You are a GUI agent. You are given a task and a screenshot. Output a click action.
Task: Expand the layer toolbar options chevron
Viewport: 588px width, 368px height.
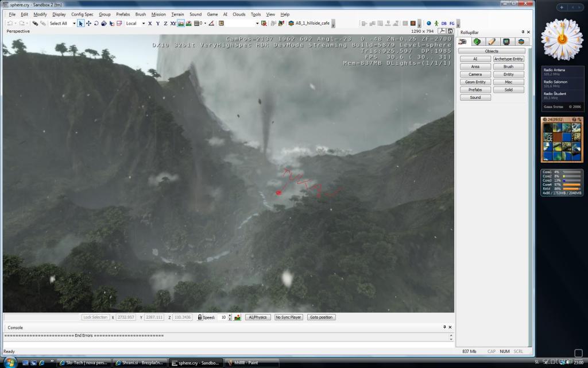click(334, 24)
